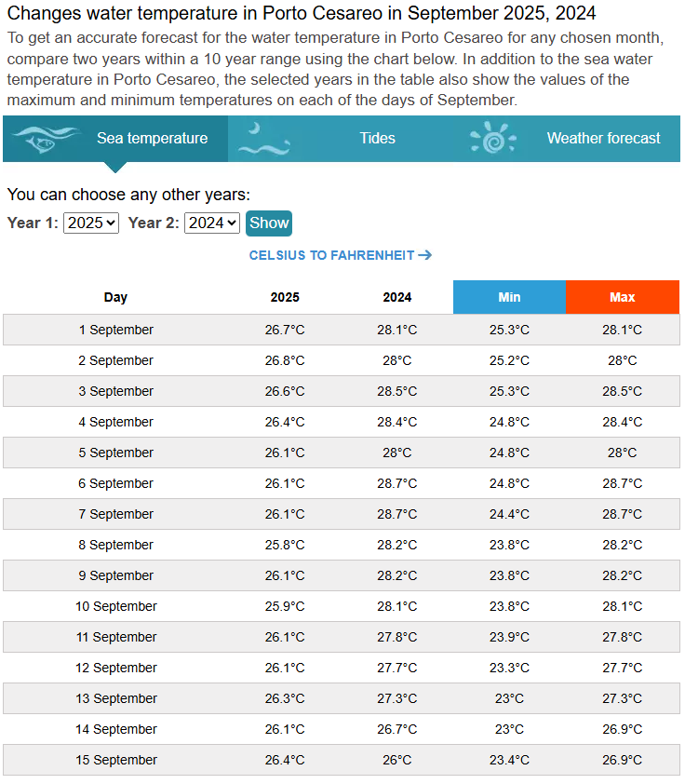Image resolution: width=685 pixels, height=784 pixels.
Task: Open the Year 1 dropdown
Action: pos(91,223)
